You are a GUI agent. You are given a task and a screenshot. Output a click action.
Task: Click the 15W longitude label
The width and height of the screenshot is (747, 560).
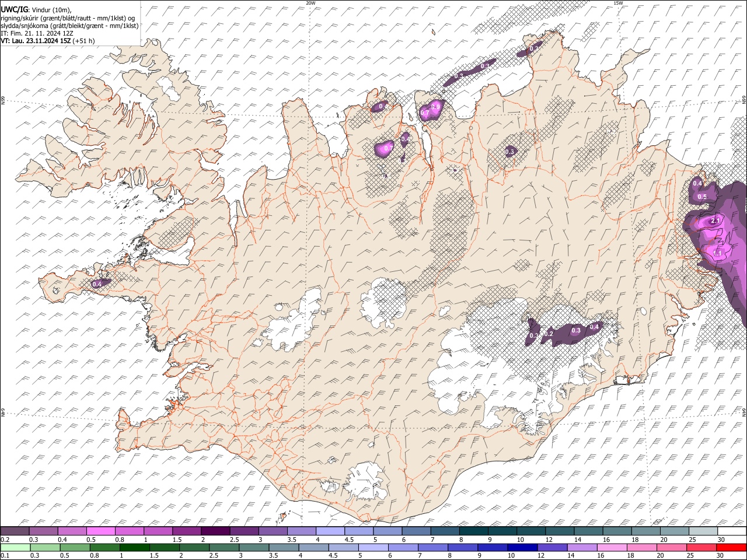618,3
